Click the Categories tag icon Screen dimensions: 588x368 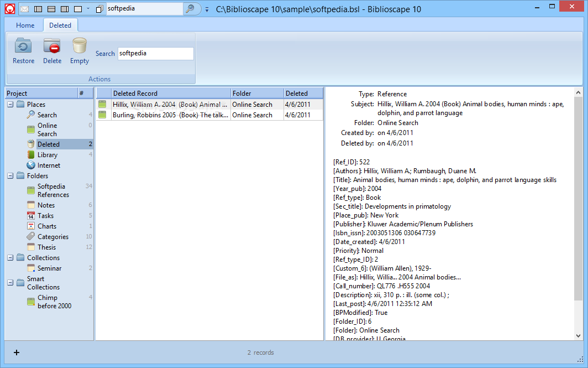(x=31, y=236)
